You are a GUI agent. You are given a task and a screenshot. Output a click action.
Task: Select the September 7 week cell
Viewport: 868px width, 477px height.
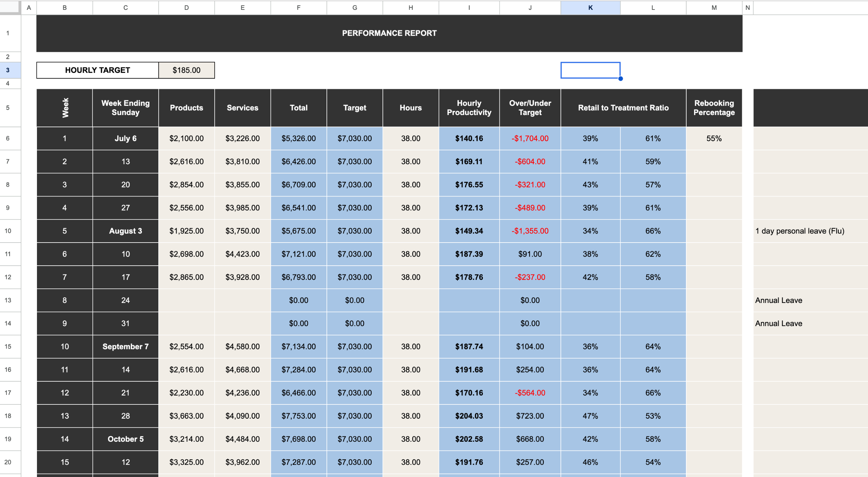125,346
